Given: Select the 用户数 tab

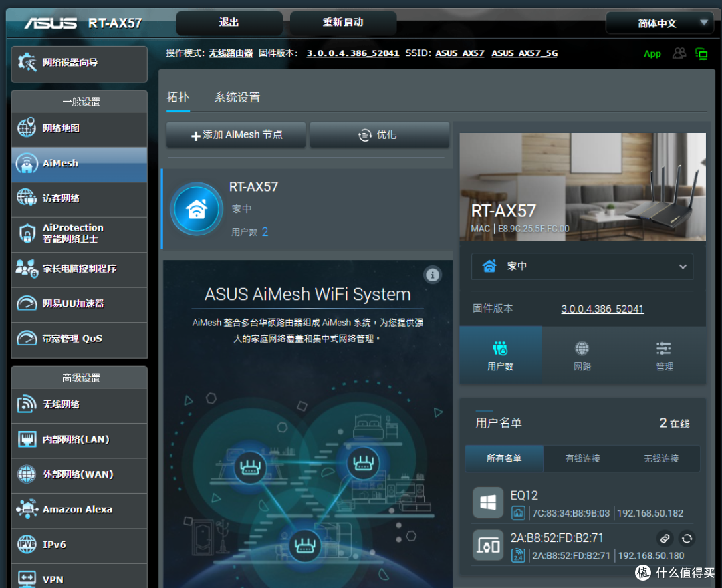Looking at the screenshot, I should pyautogui.click(x=500, y=355).
